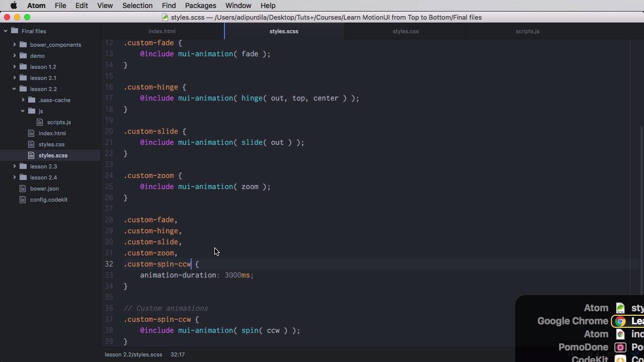The height and width of the screenshot is (362, 644).
Task: Switch to the index.html tab
Action: [162, 31]
